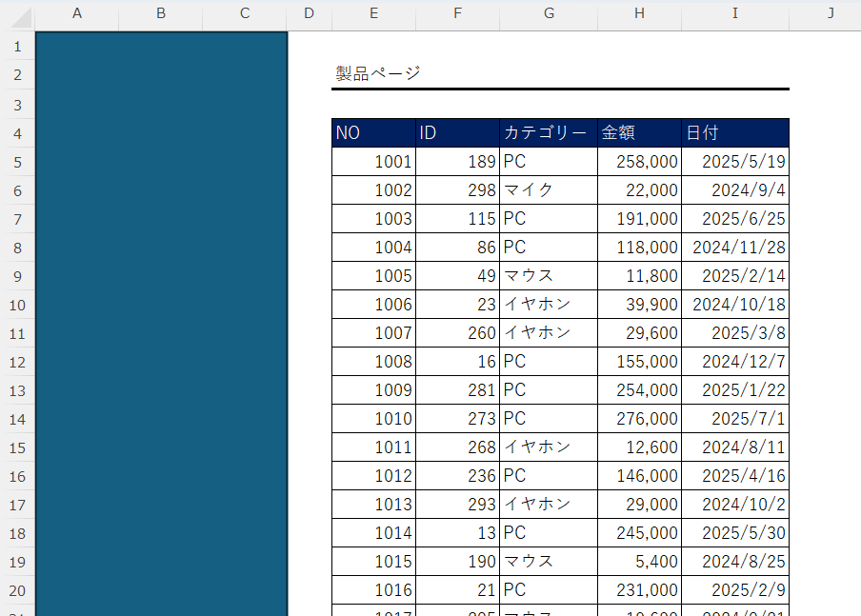Select the column E header
Viewport: 861px width, 616px height.
coord(373,13)
